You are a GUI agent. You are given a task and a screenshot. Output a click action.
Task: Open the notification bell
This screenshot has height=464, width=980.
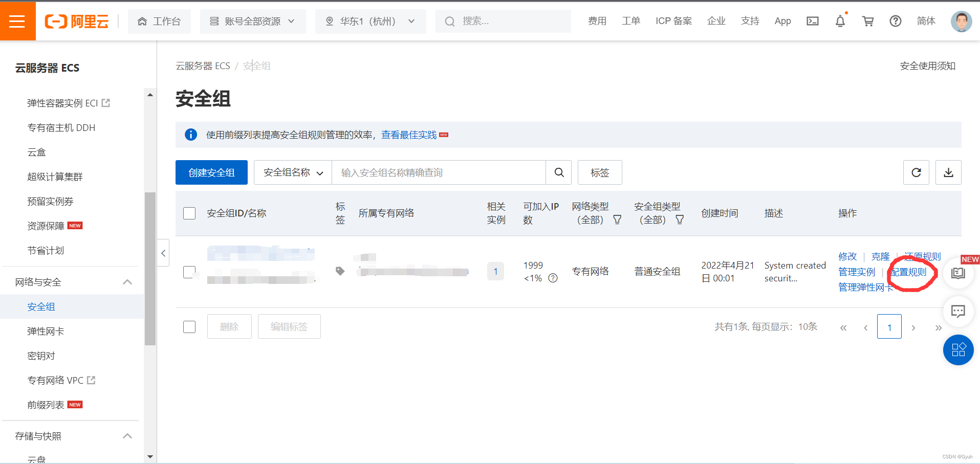[840, 21]
